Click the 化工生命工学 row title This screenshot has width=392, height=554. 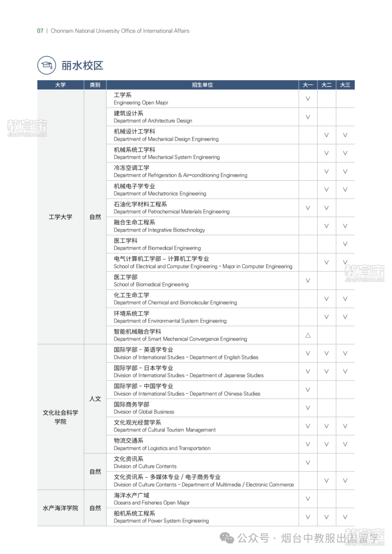(x=131, y=295)
